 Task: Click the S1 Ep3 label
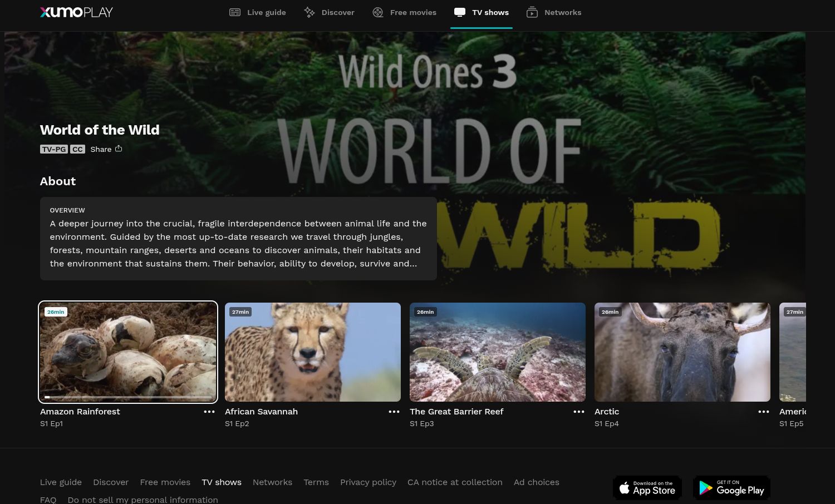coord(421,424)
